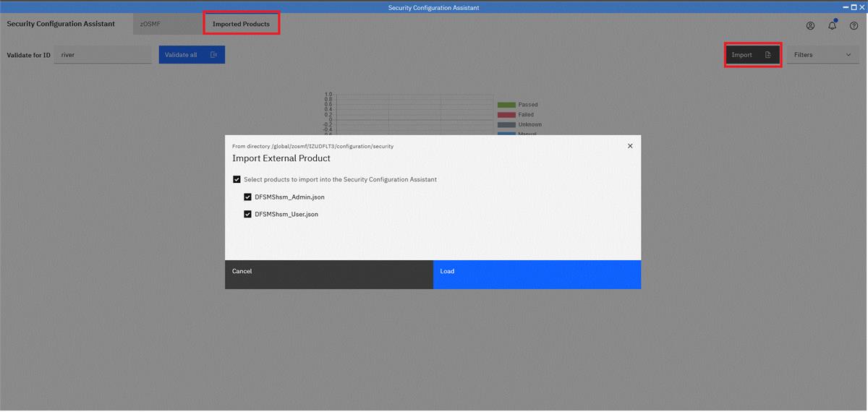Maximize the application window
Viewport: 868px width, 412px height.
coord(853,7)
